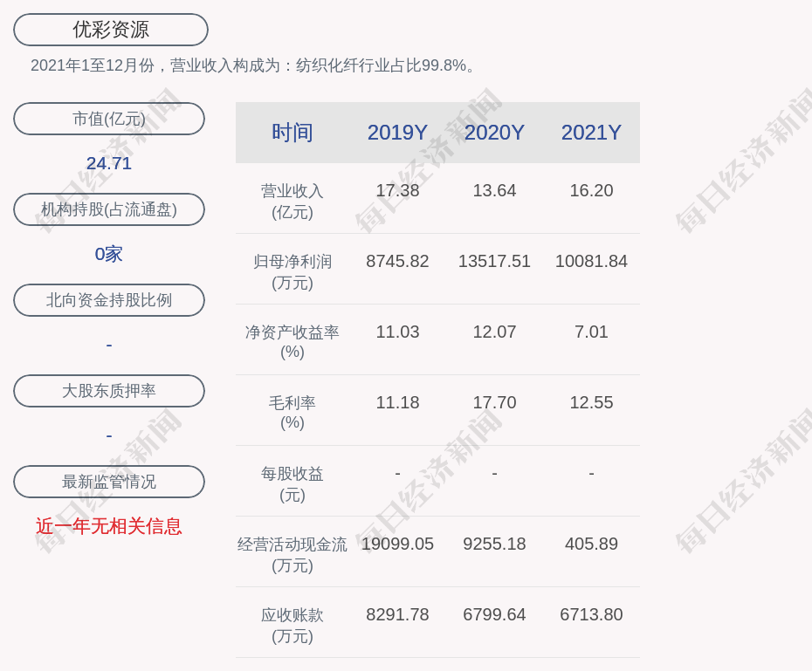Click receivables value 6713.80

[591, 614]
